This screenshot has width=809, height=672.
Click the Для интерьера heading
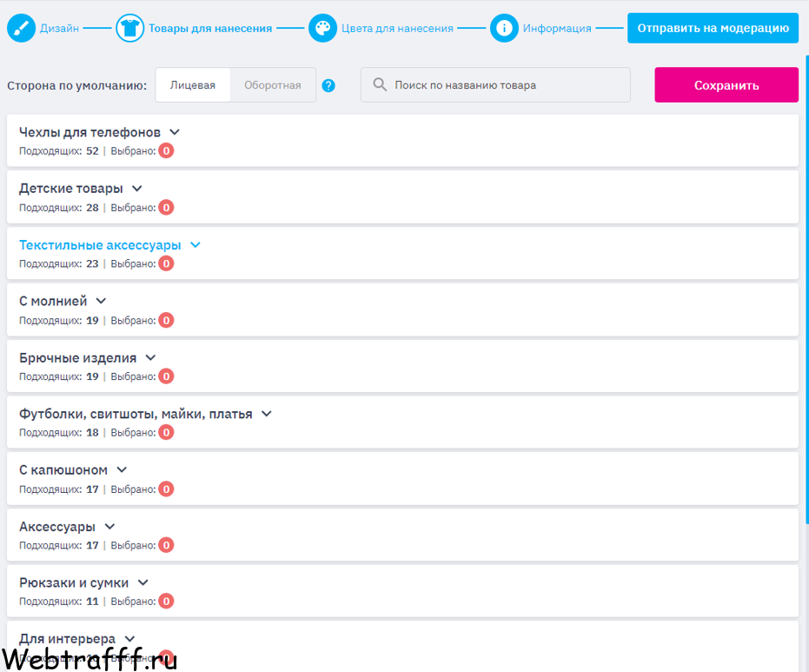point(67,639)
